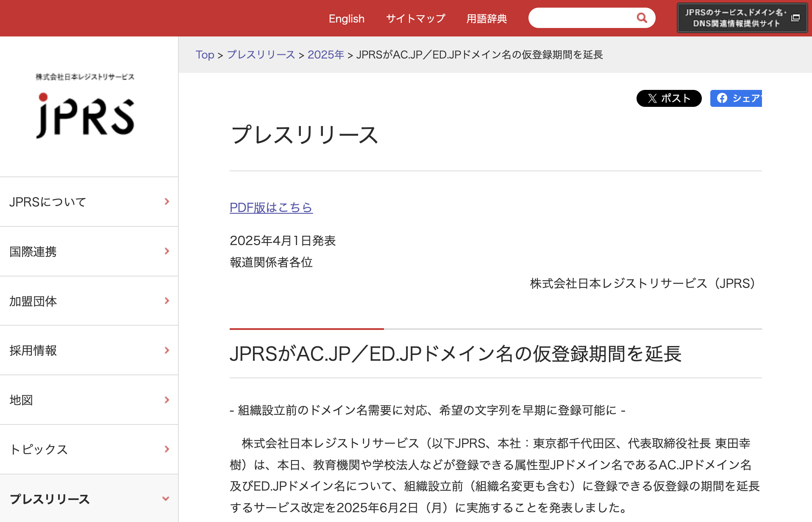The width and height of the screenshot is (812, 522).
Task: Open the サイトマップ page
Action: pos(415,18)
